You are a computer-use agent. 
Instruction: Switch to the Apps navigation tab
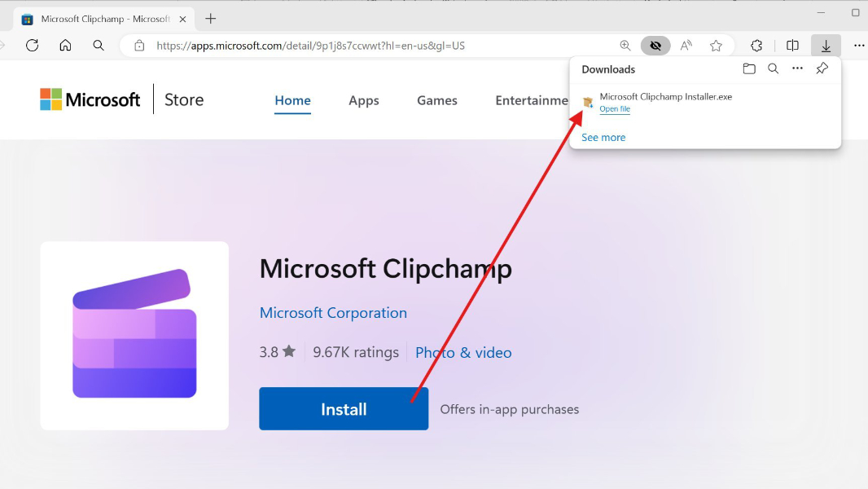click(363, 100)
